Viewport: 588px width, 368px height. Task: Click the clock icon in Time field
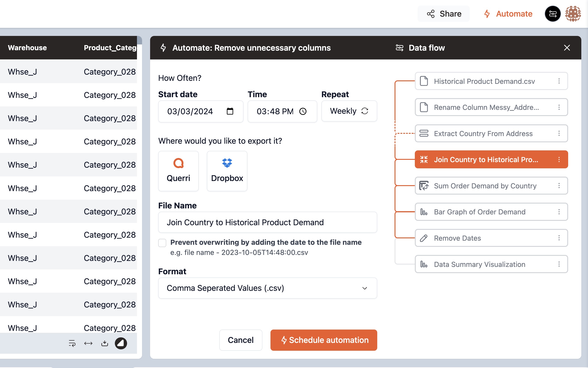303,111
